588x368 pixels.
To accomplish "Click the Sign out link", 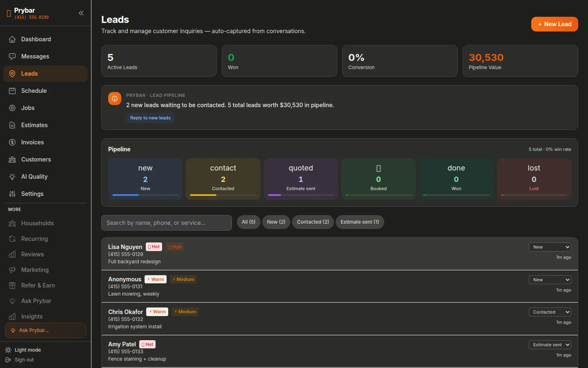I will (20, 360).
